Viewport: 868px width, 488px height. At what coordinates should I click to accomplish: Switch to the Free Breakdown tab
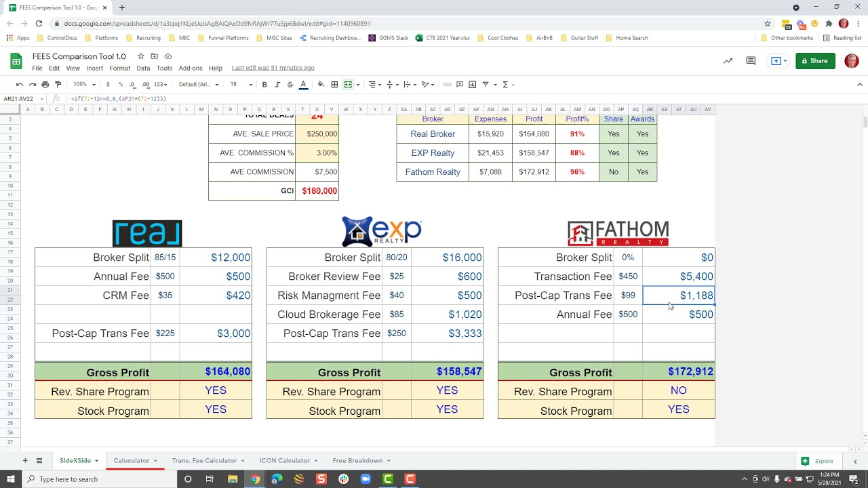tap(357, 461)
